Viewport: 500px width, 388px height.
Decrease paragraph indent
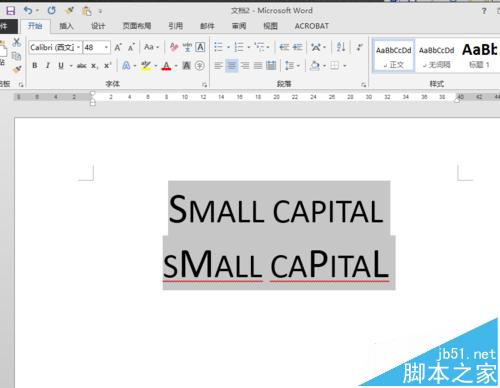(x=284, y=47)
